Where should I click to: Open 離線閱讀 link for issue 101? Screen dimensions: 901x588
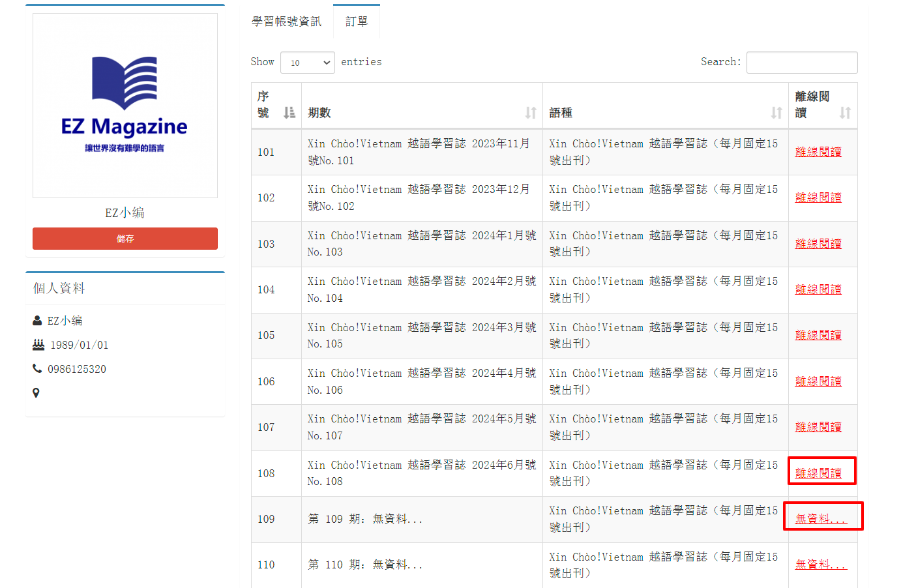click(818, 152)
